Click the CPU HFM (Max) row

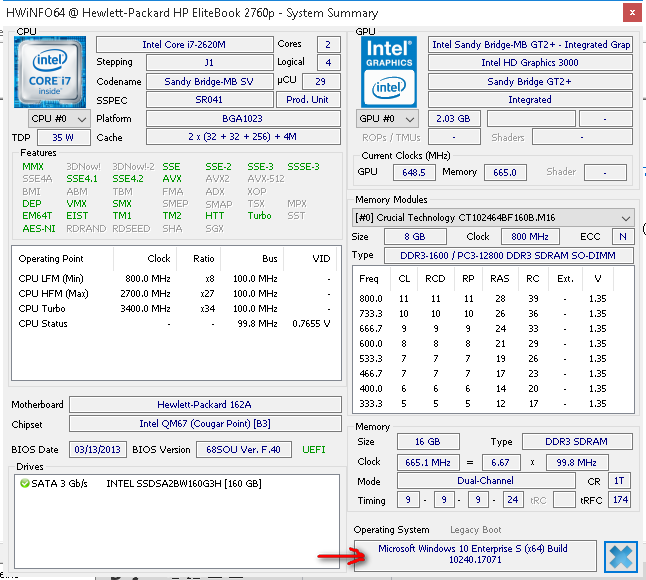[175, 294]
